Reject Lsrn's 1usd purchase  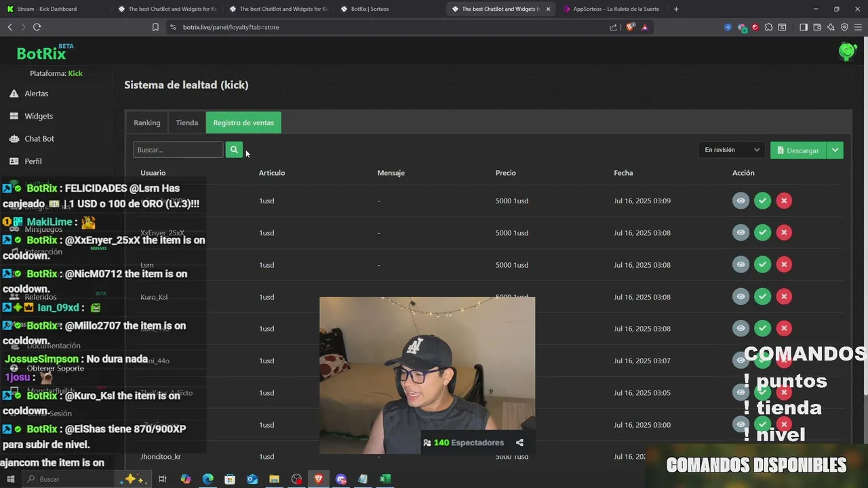pyautogui.click(x=784, y=264)
